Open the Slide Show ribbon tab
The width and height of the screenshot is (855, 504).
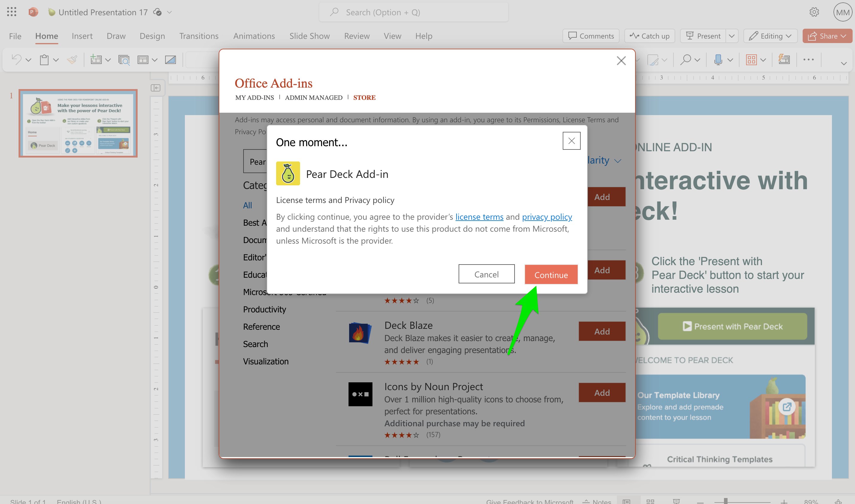[309, 36]
